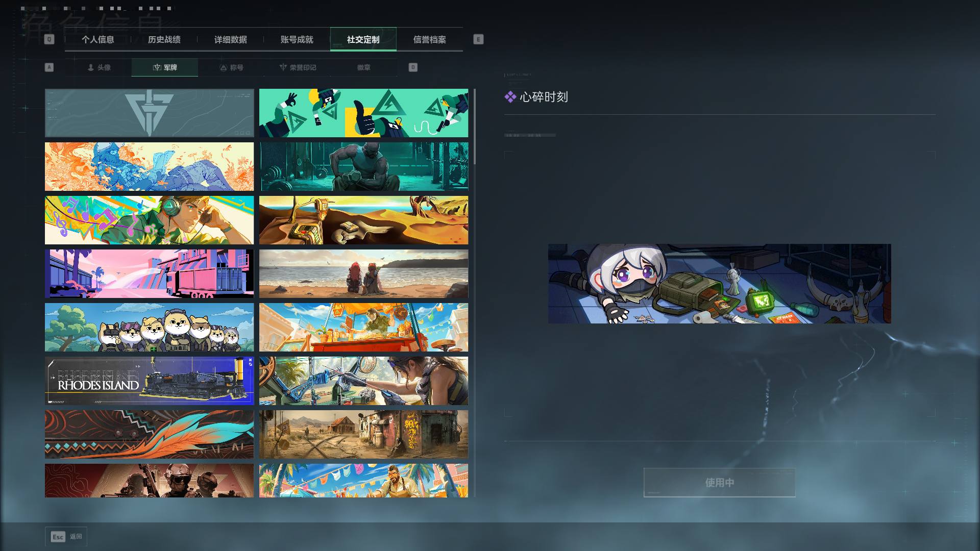The height and width of the screenshot is (551, 980).
Task: Click the Q key previous-tab icon
Action: (x=49, y=39)
